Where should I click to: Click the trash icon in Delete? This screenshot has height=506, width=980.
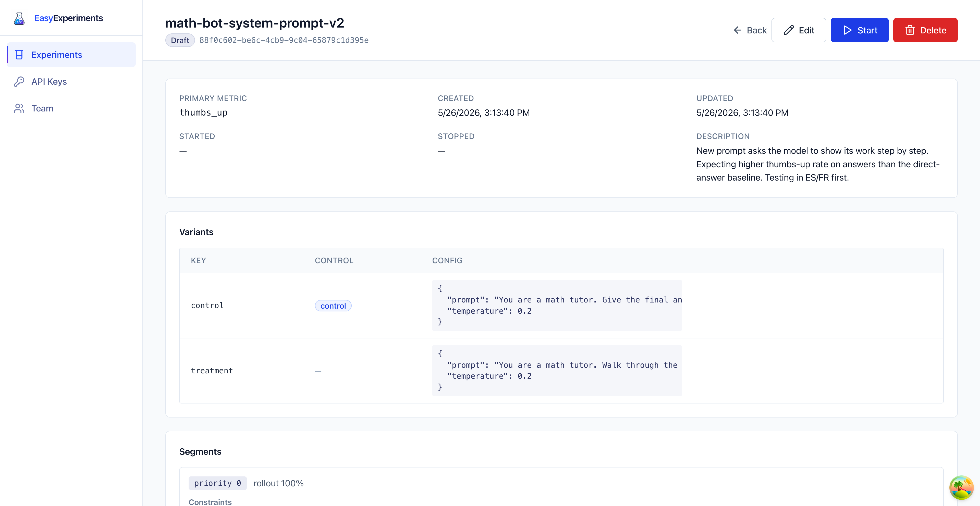point(910,30)
